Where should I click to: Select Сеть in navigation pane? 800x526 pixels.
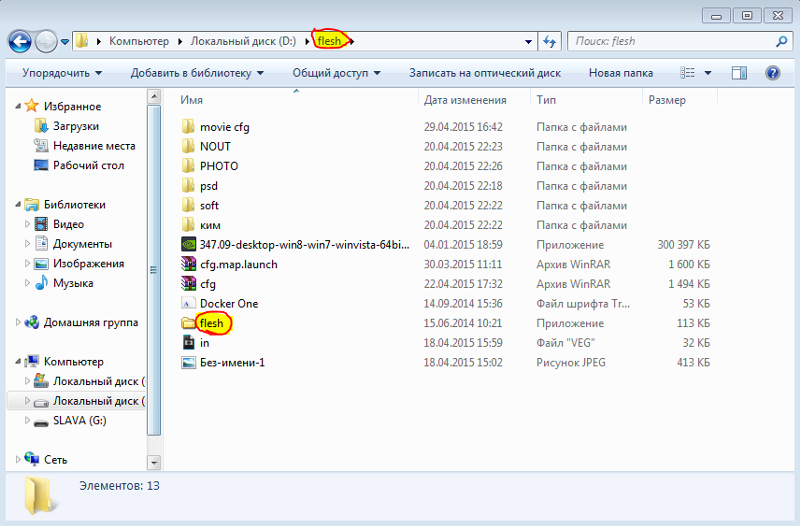55,460
